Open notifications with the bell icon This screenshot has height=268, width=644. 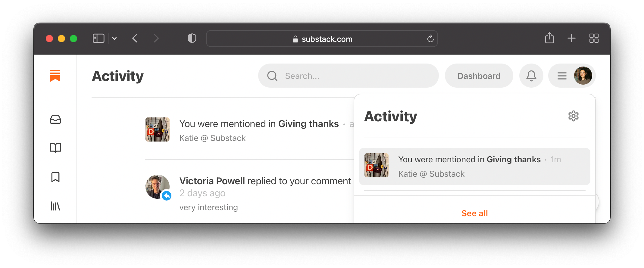[x=531, y=76]
